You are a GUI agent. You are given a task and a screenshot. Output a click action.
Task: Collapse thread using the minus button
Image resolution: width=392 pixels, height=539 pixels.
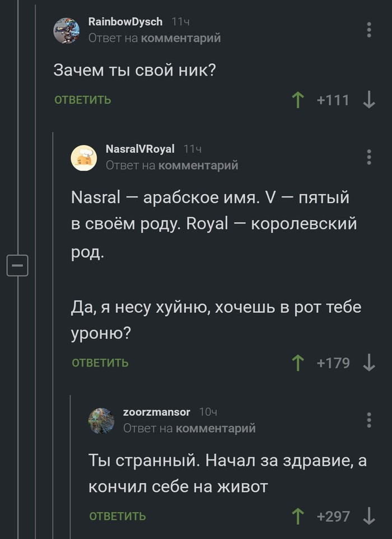tap(18, 265)
